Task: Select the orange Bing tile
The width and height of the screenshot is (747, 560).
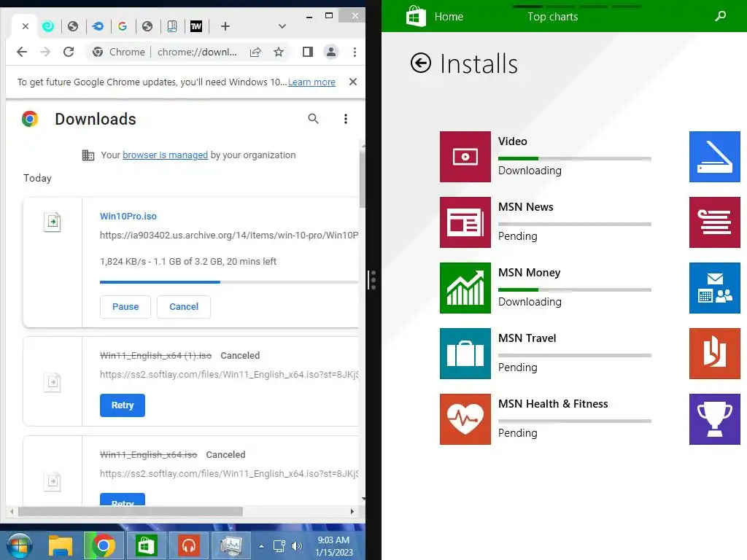Action: click(x=715, y=354)
